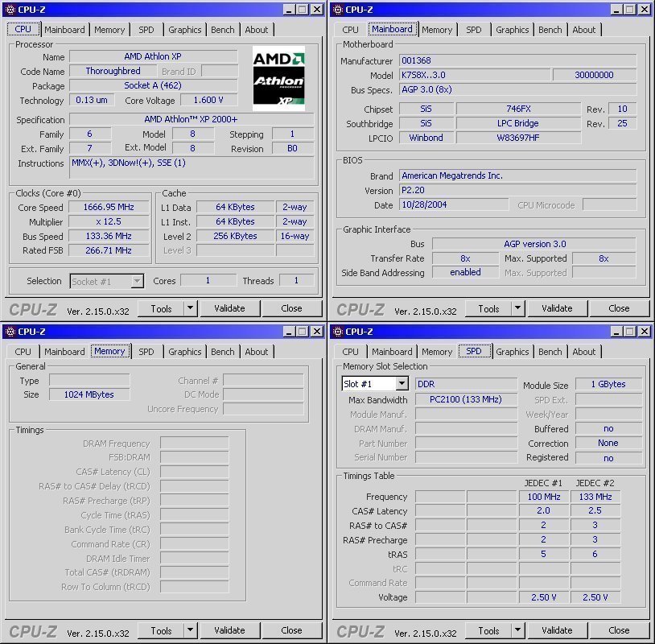Click Tools button in the Memory window
655x644 pixels.
tap(161, 630)
